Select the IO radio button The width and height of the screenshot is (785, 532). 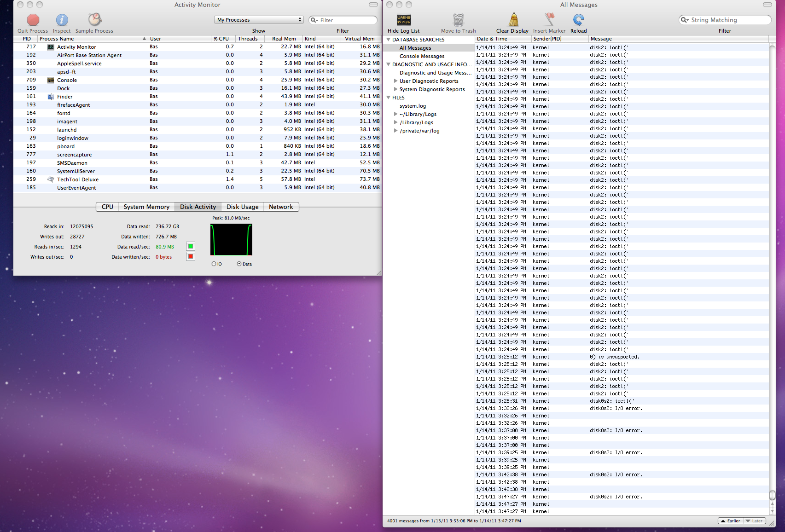point(214,264)
